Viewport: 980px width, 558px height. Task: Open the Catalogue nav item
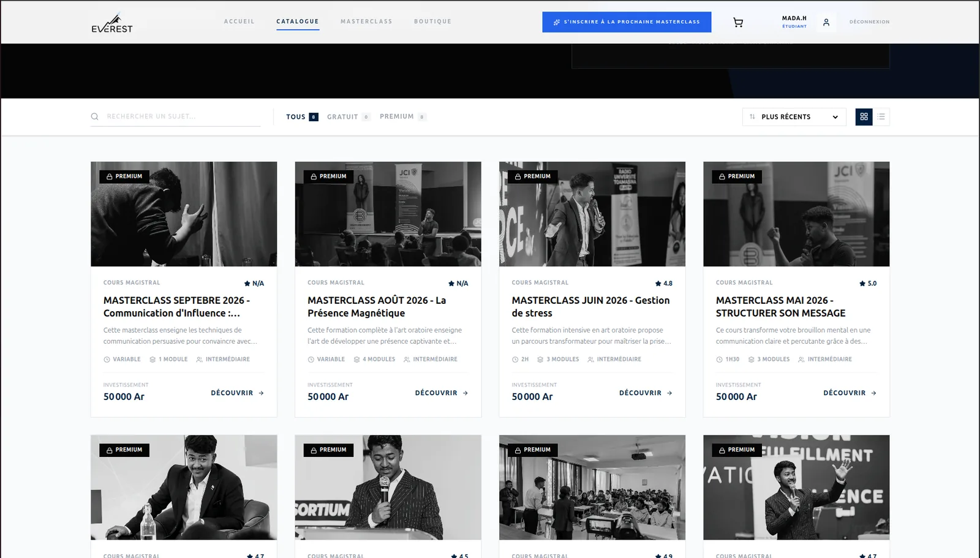click(x=298, y=21)
